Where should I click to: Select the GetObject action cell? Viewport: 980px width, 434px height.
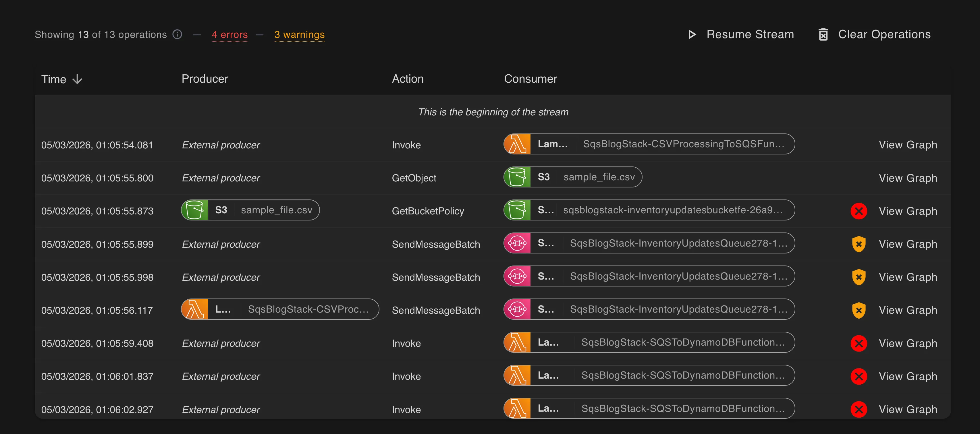pos(414,178)
